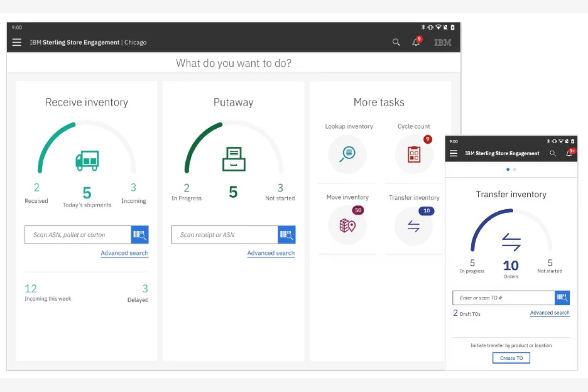
Task: Tap the barcode scan icon in the Putaway card
Action: (x=286, y=235)
